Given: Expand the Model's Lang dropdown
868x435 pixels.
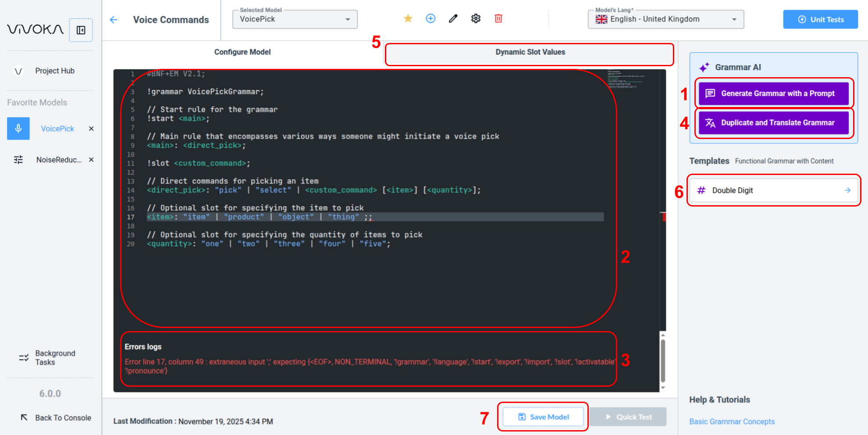Looking at the screenshot, I should click(x=665, y=19).
